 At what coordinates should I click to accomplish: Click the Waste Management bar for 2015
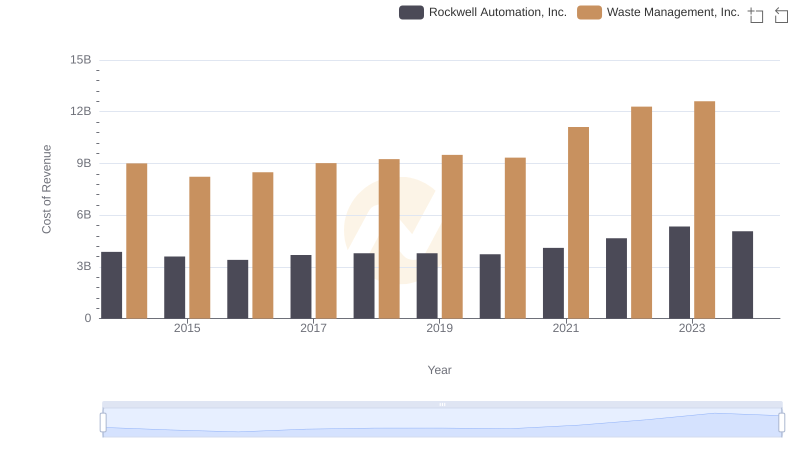click(199, 247)
